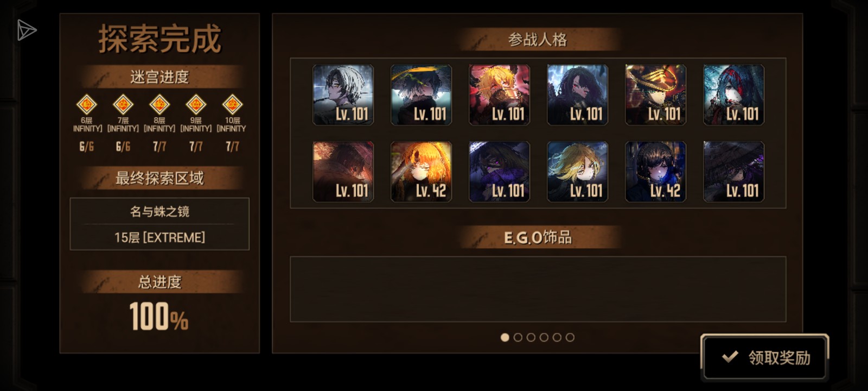868x391 pixels.
Task: Jump to the last page indicator dot
Action: tap(570, 337)
